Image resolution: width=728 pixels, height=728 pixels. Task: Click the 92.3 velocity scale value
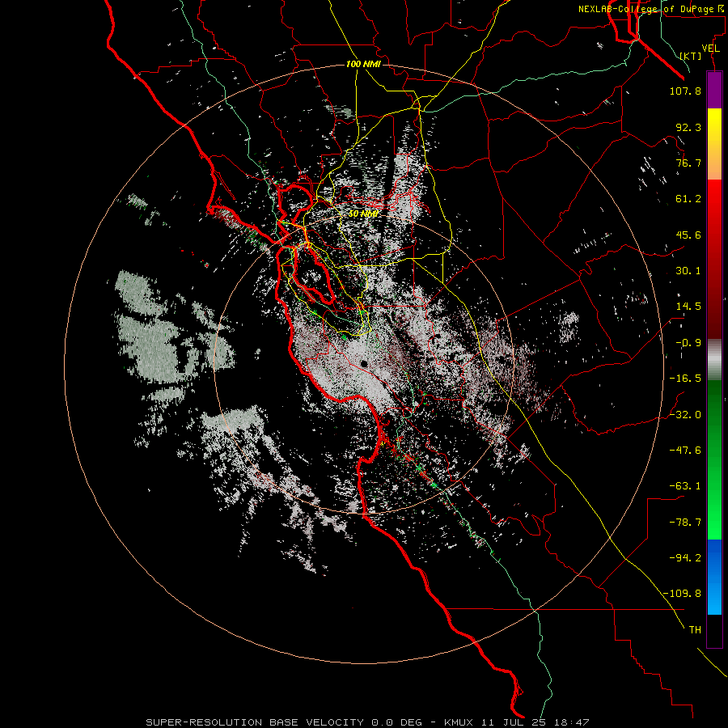688,127
